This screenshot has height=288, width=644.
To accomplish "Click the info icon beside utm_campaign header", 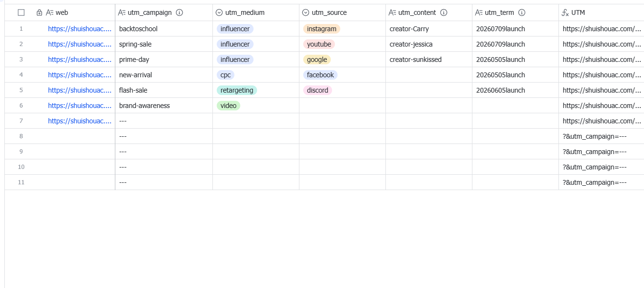I will tap(180, 13).
